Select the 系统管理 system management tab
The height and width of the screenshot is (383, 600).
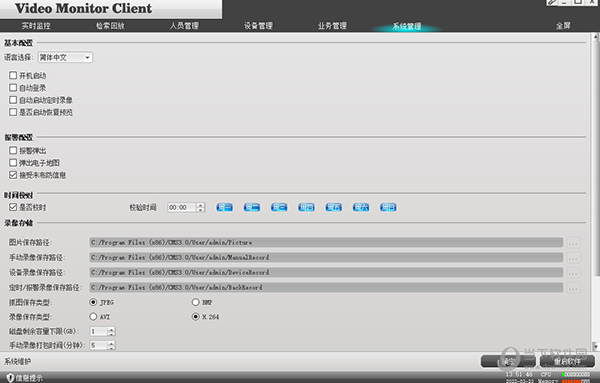click(x=407, y=26)
